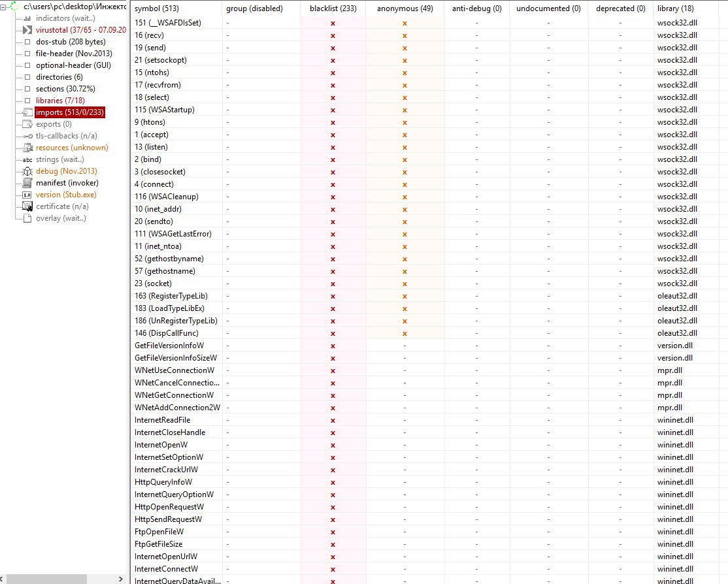728x584 pixels.
Task: Click the indicators bar-chart icon
Action: [27, 18]
